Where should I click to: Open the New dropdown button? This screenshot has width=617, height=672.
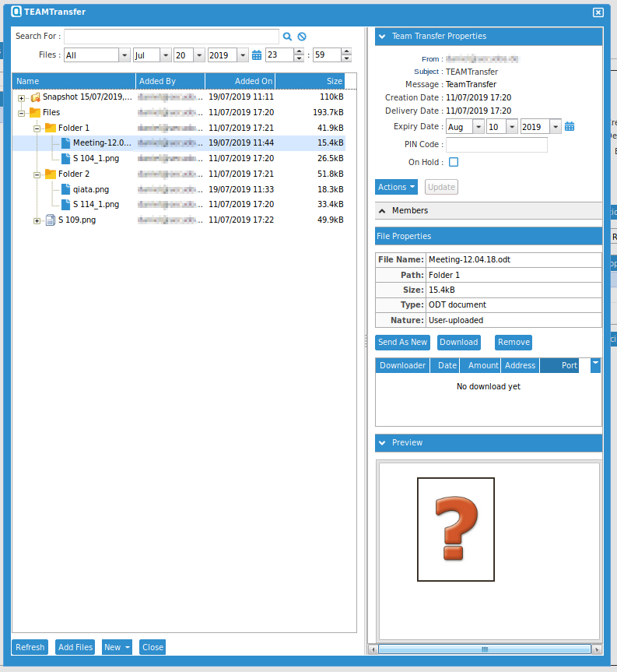[x=117, y=647]
